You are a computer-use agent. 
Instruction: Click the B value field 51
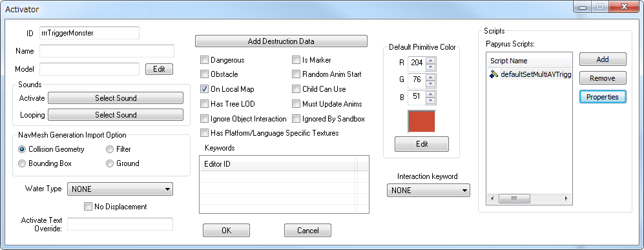click(x=417, y=98)
